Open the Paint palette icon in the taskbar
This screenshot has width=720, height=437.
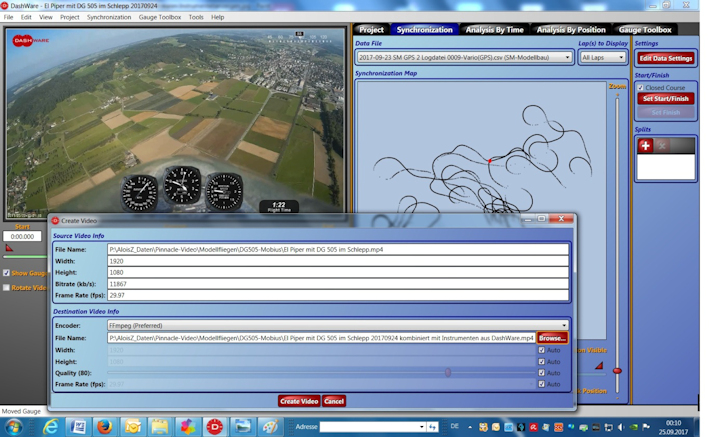(270, 427)
